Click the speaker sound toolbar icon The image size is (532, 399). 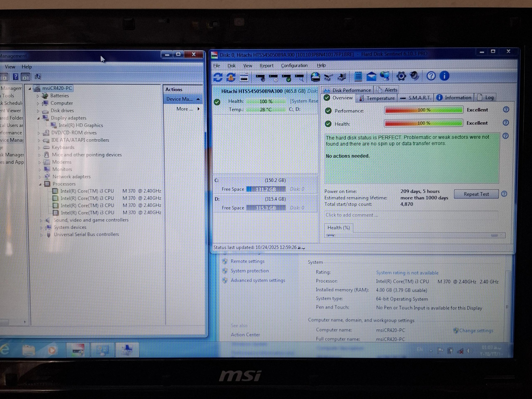[x=414, y=76]
